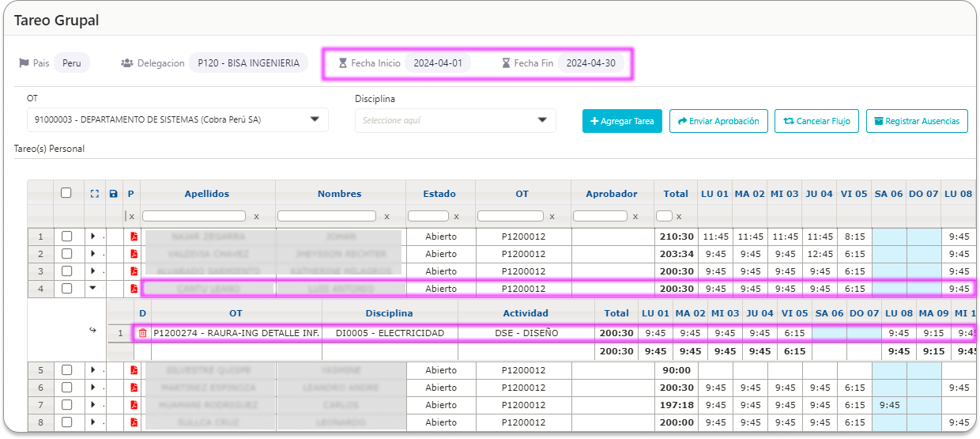Open the PDF icon in row 2
This screenshot has width=980, height=439.
tap(134, 254)
